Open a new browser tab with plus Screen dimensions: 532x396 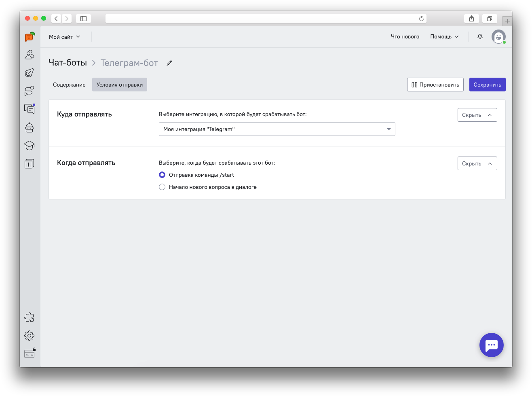(507, 21)
